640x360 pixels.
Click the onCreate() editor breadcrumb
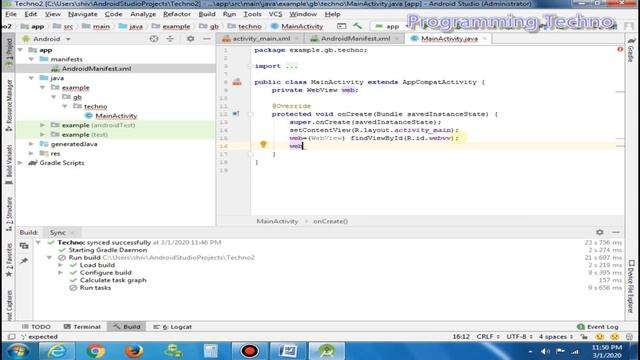coord(331,221)
